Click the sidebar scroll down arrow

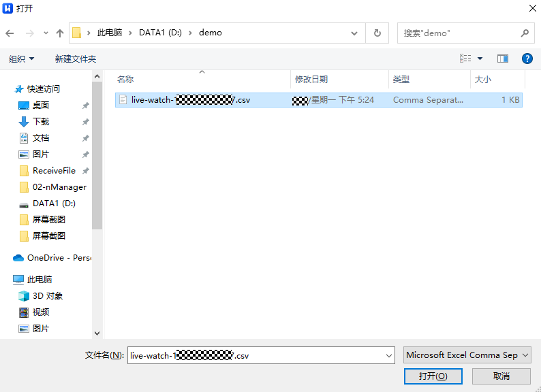pos(97,333)
